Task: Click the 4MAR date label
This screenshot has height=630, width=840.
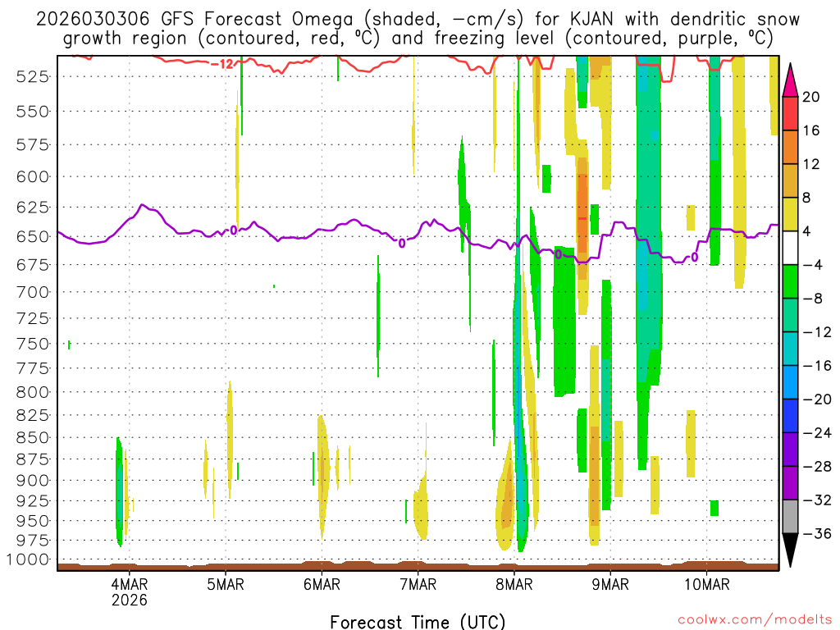Action: point(129,583)
